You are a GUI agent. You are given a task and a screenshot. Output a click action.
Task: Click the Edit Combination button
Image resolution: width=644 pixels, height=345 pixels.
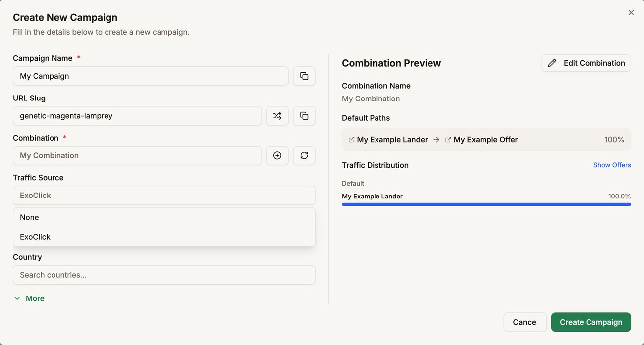[586, 63]
